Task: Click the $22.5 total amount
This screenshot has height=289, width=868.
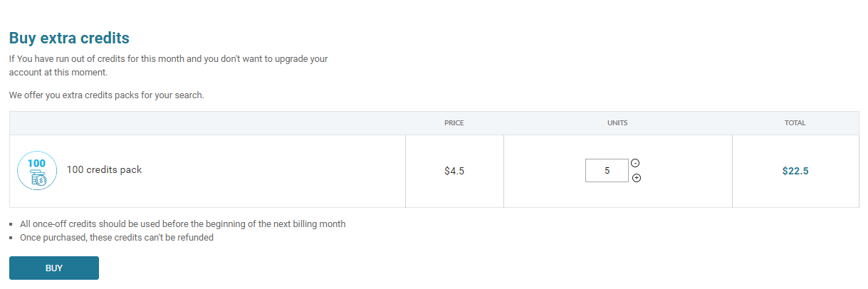Action: tap(795, 171)
